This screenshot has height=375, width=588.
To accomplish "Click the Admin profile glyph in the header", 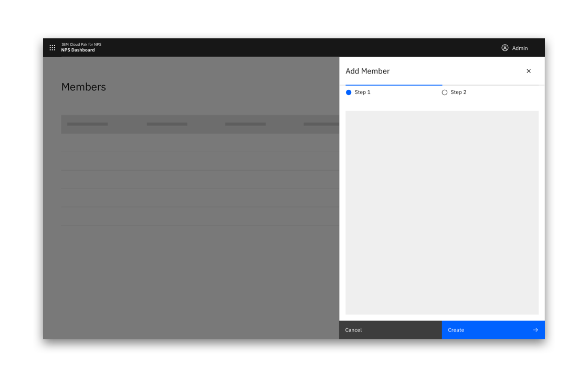I will coord(505,47).
